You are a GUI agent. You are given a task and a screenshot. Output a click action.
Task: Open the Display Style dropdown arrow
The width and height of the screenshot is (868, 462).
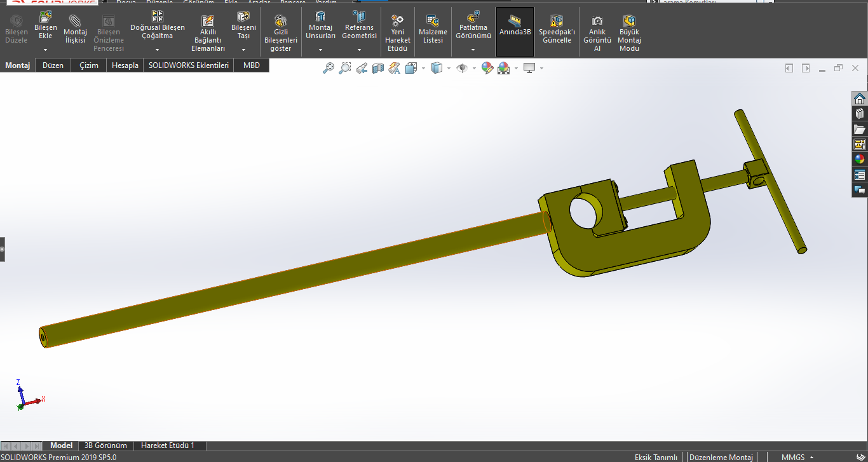[x=449, y=68]
